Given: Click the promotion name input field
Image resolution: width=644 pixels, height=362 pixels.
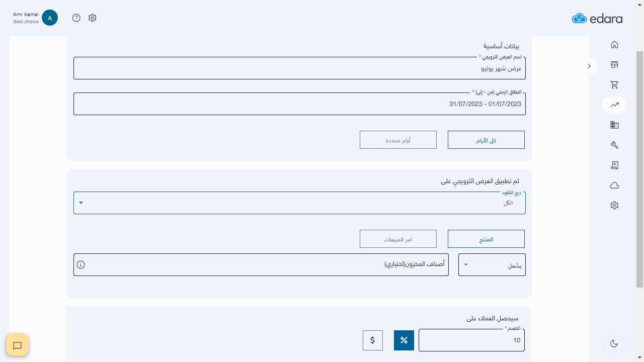Looking at the screenshot, I should point(299,68).
